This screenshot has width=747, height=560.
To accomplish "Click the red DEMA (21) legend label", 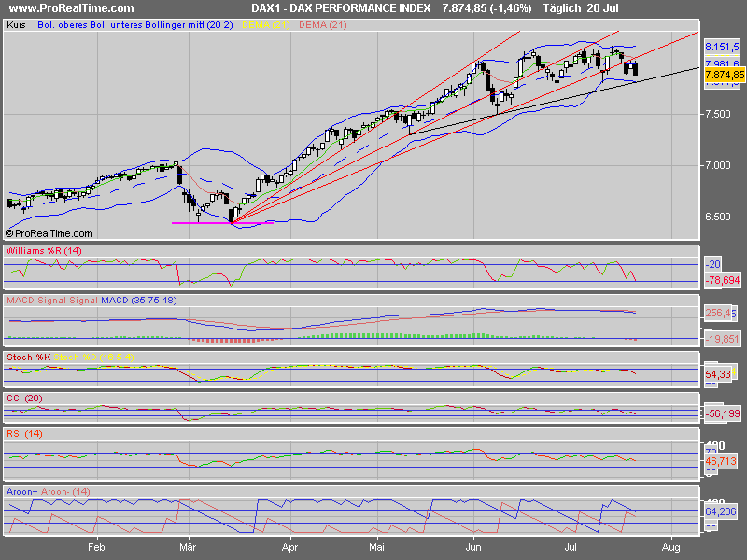I will click(x=322, y=25).
